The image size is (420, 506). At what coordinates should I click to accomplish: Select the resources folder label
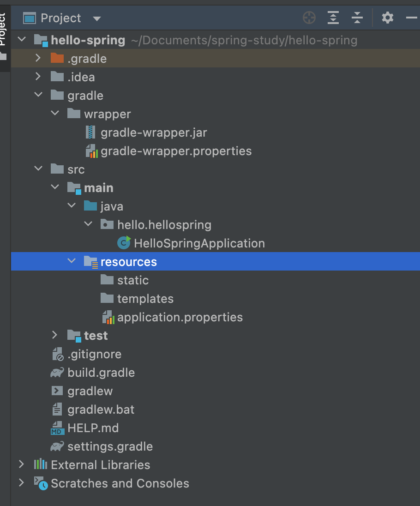point(129,262)
